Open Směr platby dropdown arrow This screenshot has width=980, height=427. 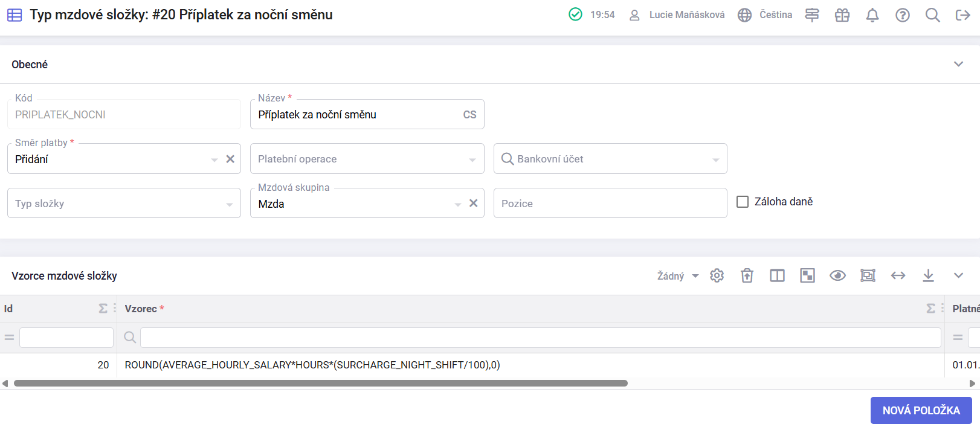[x=214, y=159]
